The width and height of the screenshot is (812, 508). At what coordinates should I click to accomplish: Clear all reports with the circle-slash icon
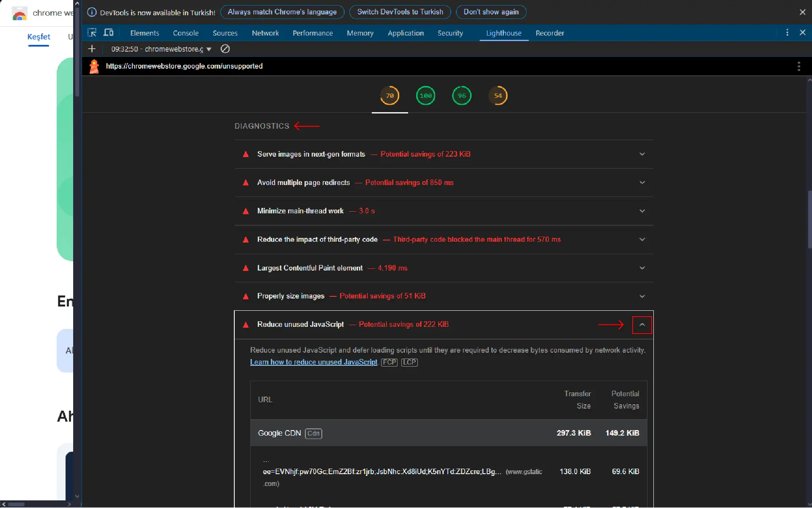pyautogui.click(x=225, y=49)
